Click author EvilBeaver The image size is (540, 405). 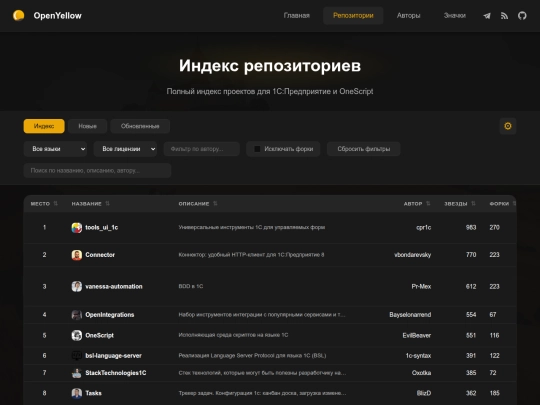[x=417, y=335]
